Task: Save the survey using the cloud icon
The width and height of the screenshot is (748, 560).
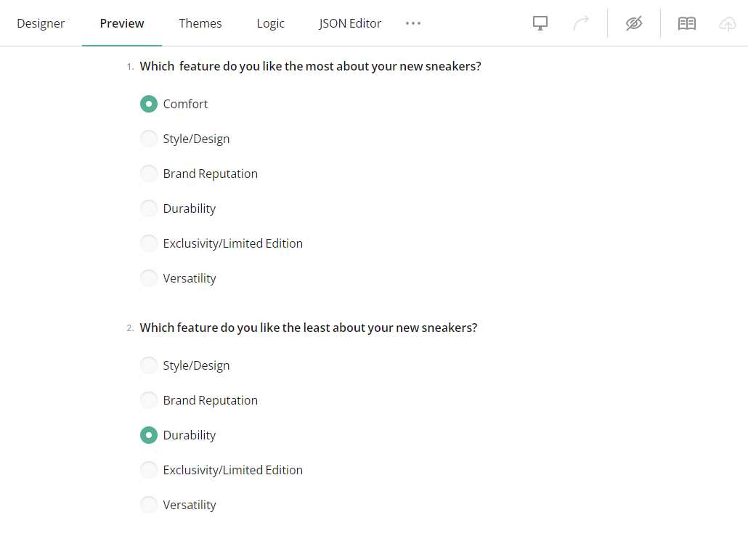Action: [727, 23]
